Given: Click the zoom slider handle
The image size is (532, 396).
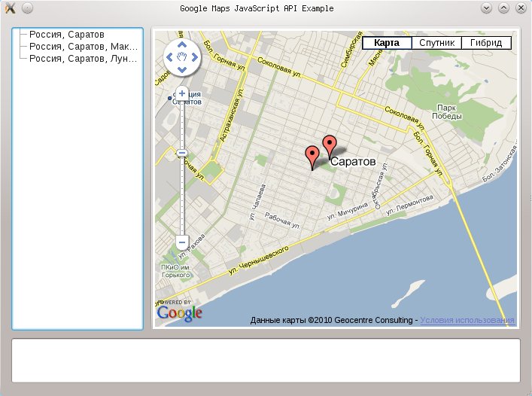Looking at the screenshot, I should (x=182, y=153).
